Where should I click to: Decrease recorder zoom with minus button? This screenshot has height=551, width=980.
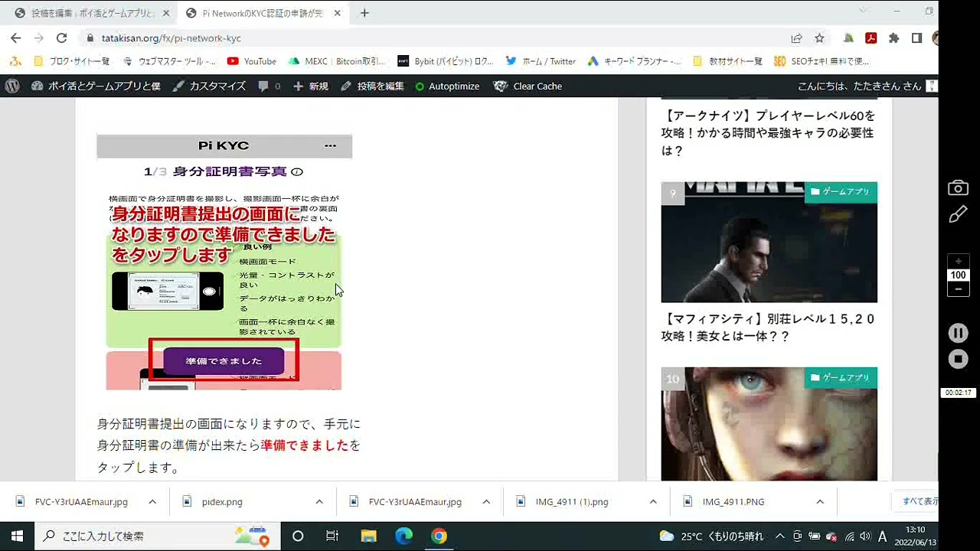pos(958,289)
